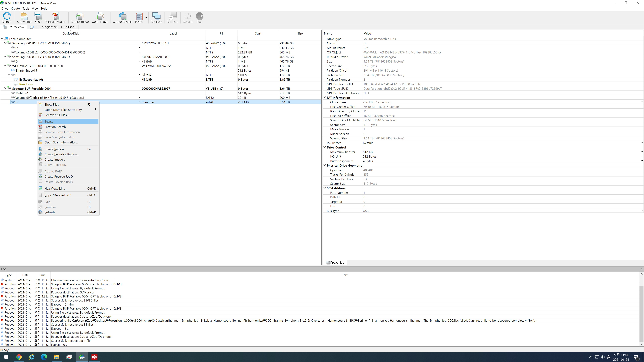The width and height of the screenshot is (644, 362).
Task: Click the Connect toolbar icon
Action: pos(156,17)
